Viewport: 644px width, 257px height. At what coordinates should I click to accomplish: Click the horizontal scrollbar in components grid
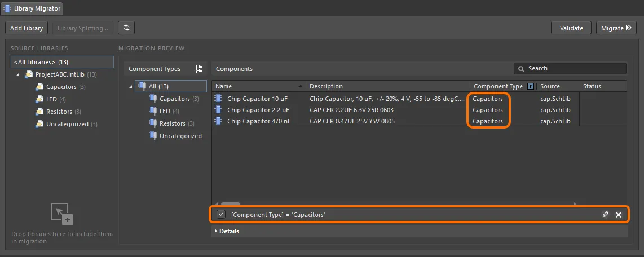click(231, 204)
